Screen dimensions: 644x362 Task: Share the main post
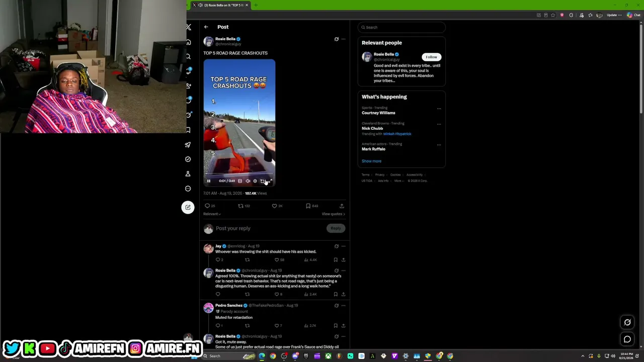point(342,206)
